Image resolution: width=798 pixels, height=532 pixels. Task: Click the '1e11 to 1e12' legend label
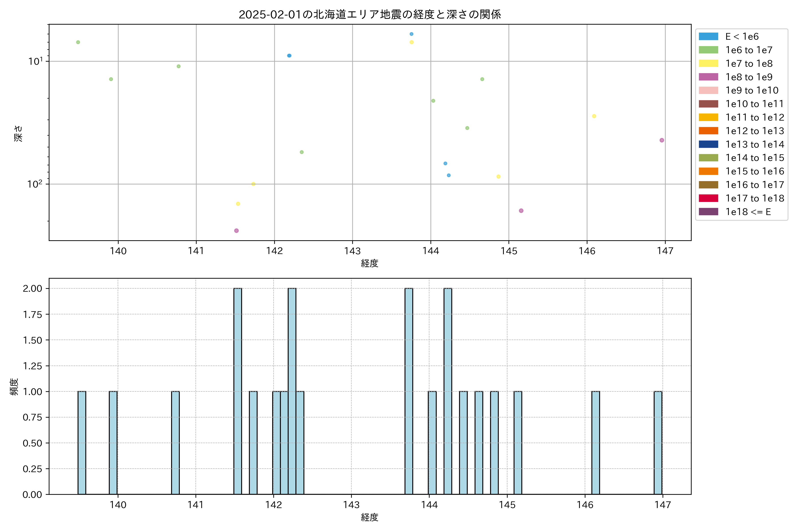(x=755, y=117)
